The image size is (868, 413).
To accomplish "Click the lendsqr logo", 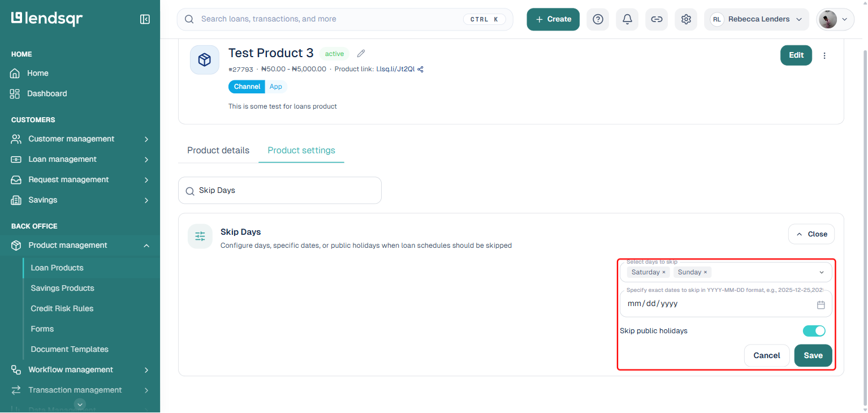I will [x=47, y=19].
